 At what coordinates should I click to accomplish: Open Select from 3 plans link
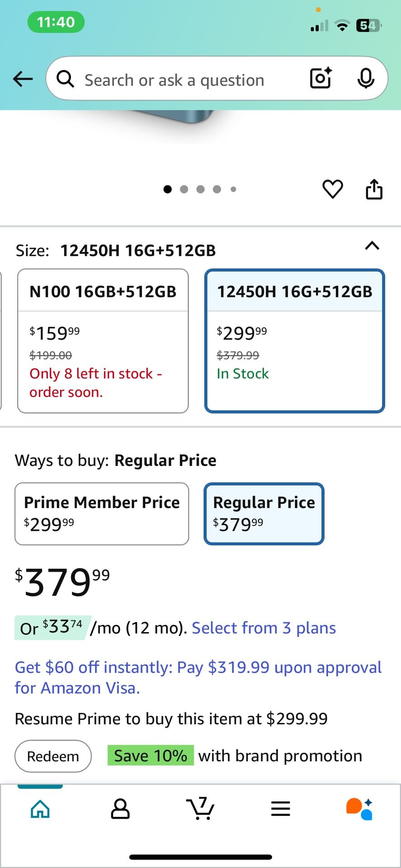(264, 628)
